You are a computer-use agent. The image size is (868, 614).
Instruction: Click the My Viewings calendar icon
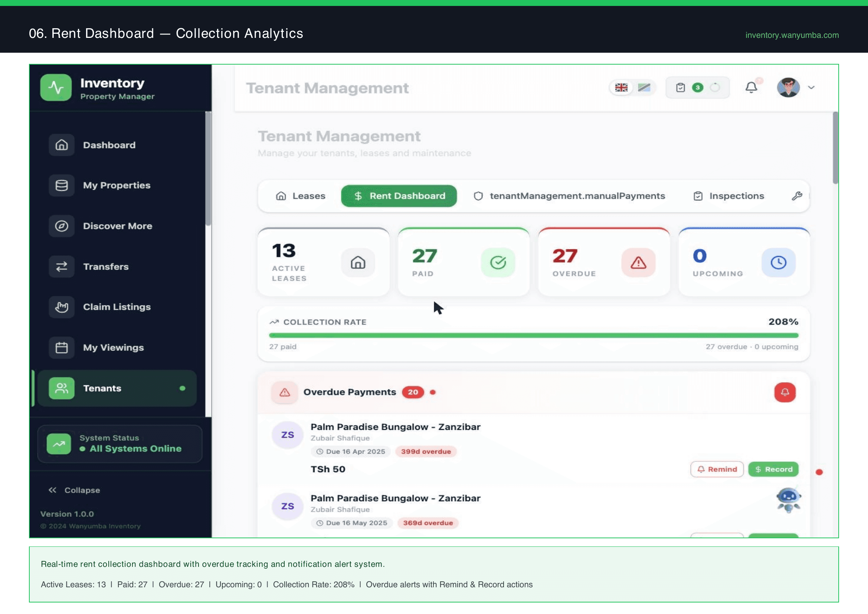tap(62, 347)
